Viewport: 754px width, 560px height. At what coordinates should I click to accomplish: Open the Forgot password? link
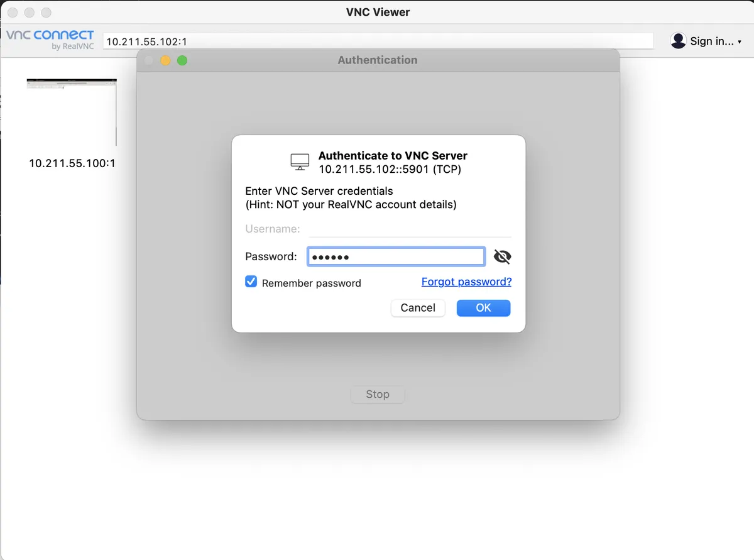click(x=466, y=282)
